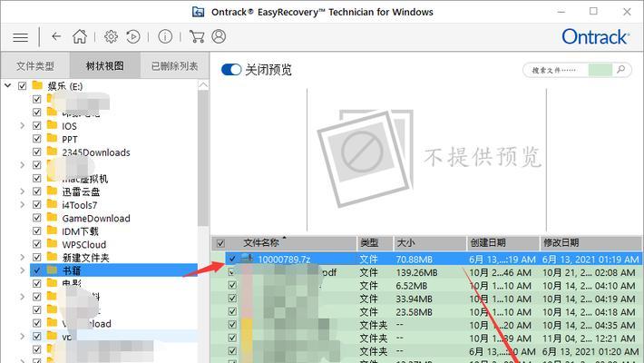Click the i4Tools7 folder icon
This screenshot has width=644, height=363.
(x=52, y=203)
